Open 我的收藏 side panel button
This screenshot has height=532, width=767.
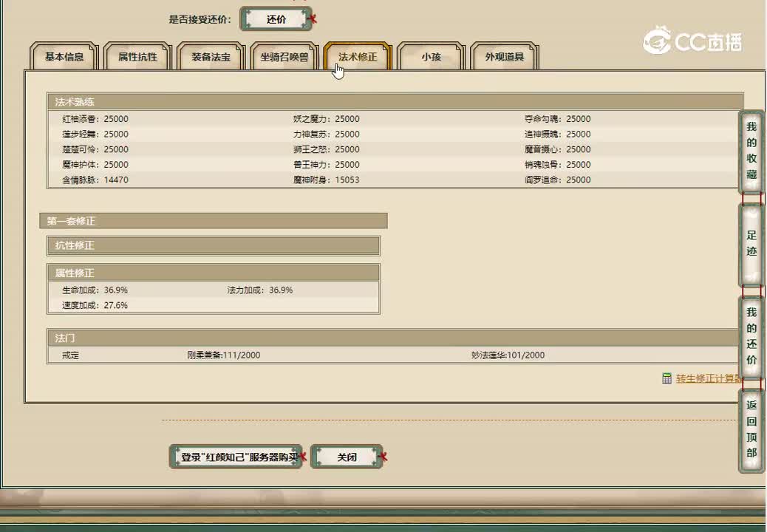751,151
